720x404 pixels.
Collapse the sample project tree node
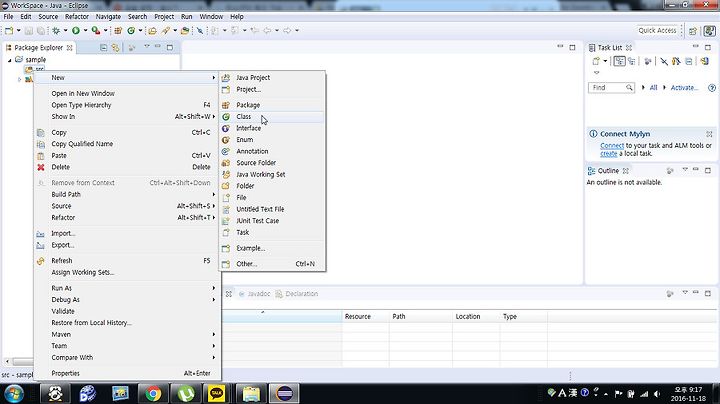point(10,60)
